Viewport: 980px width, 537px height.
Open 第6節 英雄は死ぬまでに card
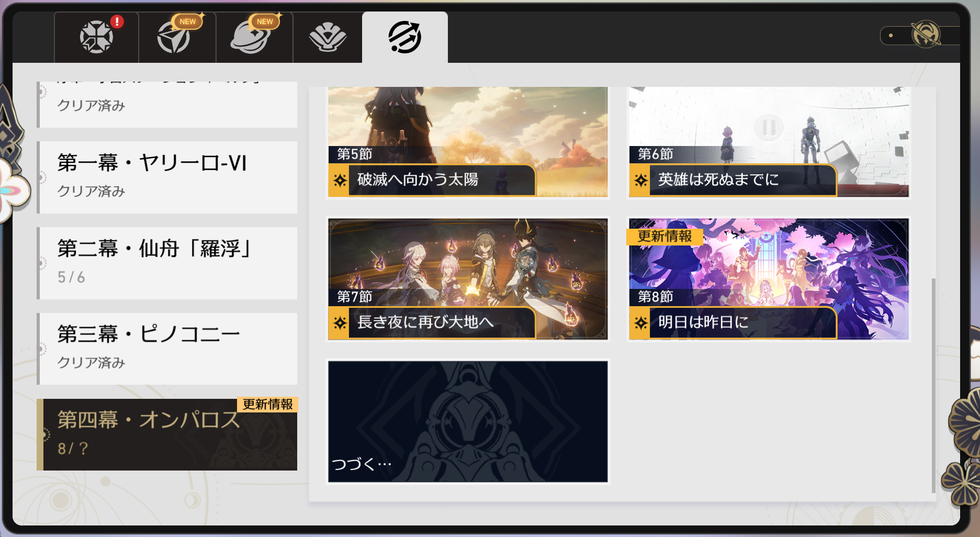[769, 142]
